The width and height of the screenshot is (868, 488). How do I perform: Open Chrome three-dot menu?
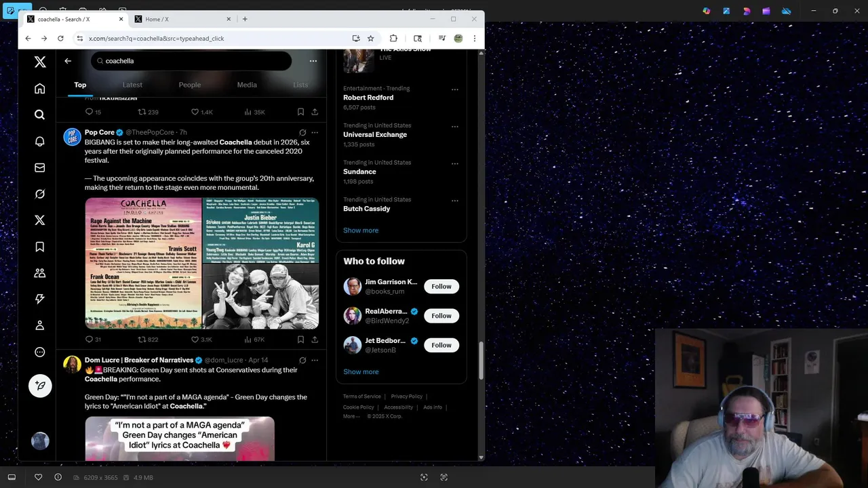tap(475, 39)
